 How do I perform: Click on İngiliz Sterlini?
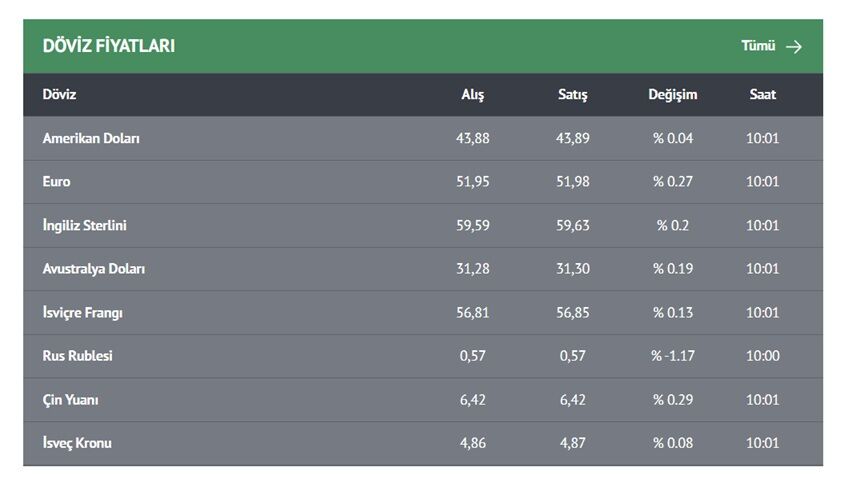click(85, 225)
